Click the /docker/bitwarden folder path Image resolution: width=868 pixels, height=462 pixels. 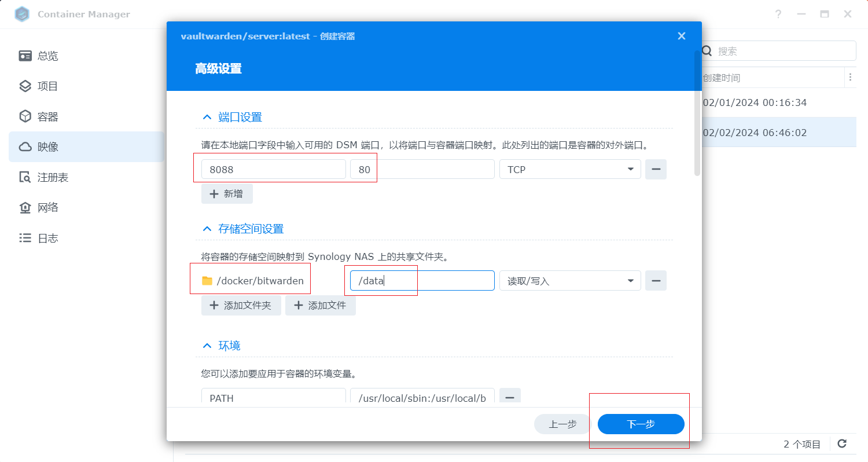coord(260,281)
